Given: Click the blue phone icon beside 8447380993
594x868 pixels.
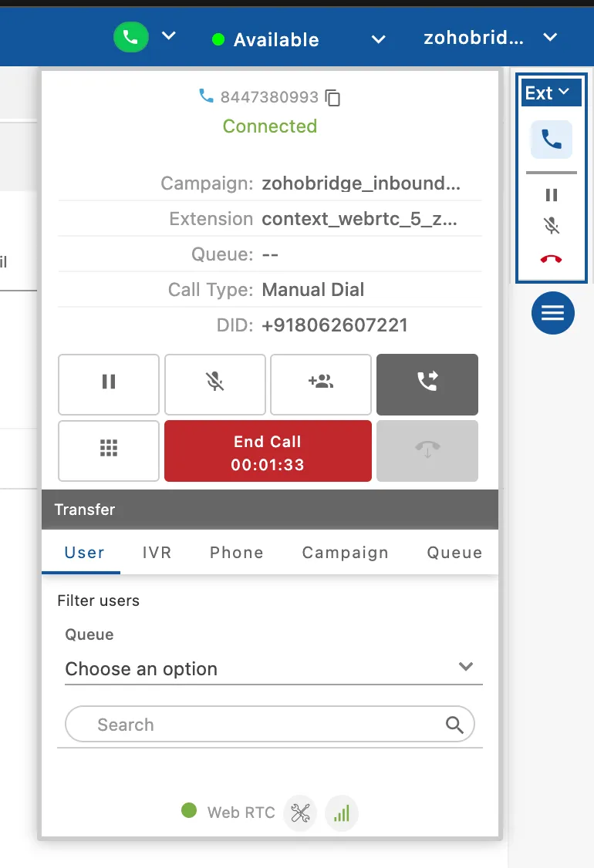Looking at the screenshot, I should point(206,96).
